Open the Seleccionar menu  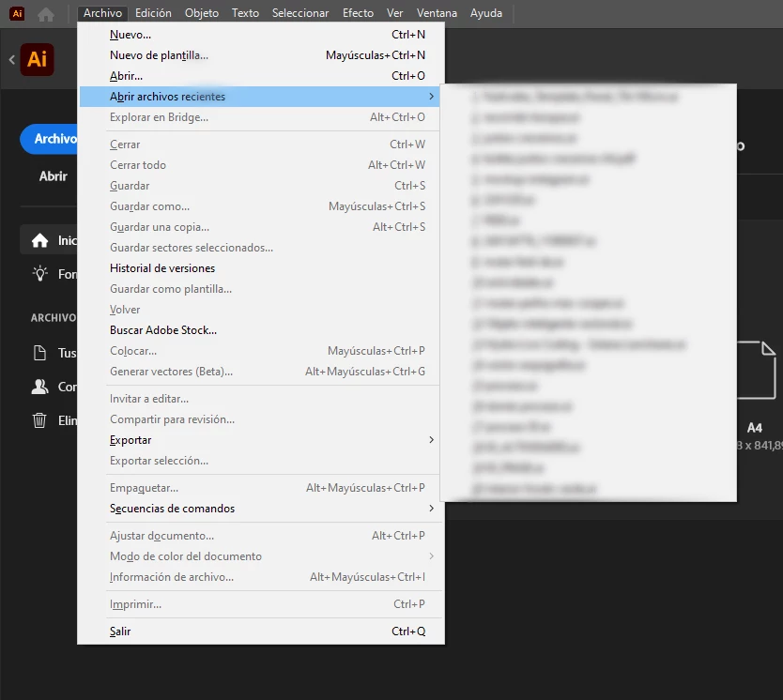(x=300, y=13)
